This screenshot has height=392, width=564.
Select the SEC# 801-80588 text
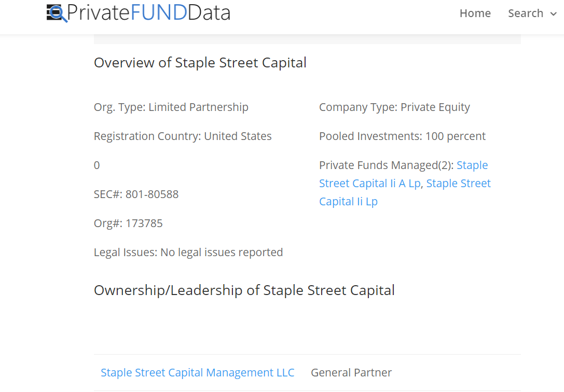pyautogui.click(x=136, y=194)
